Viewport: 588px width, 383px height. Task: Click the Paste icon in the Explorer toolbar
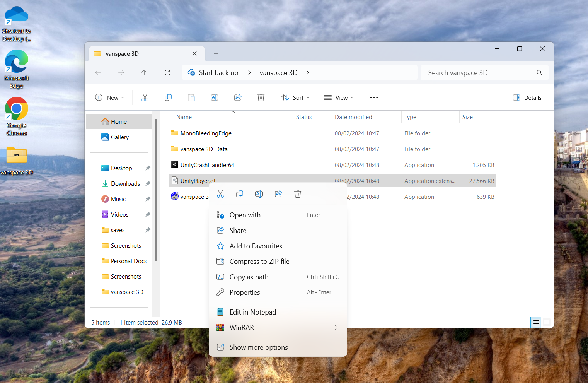(191, 97)
